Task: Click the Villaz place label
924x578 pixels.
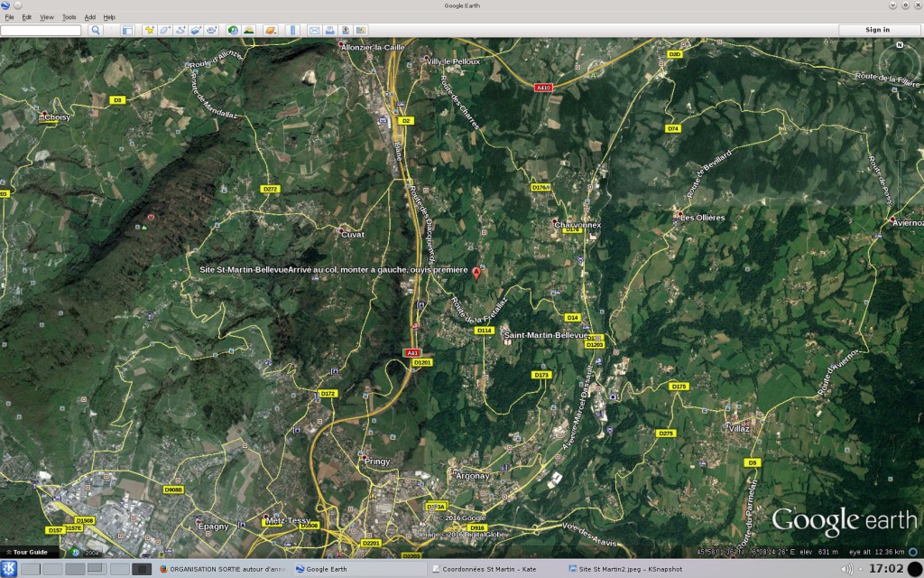Action: click(739, 429)
